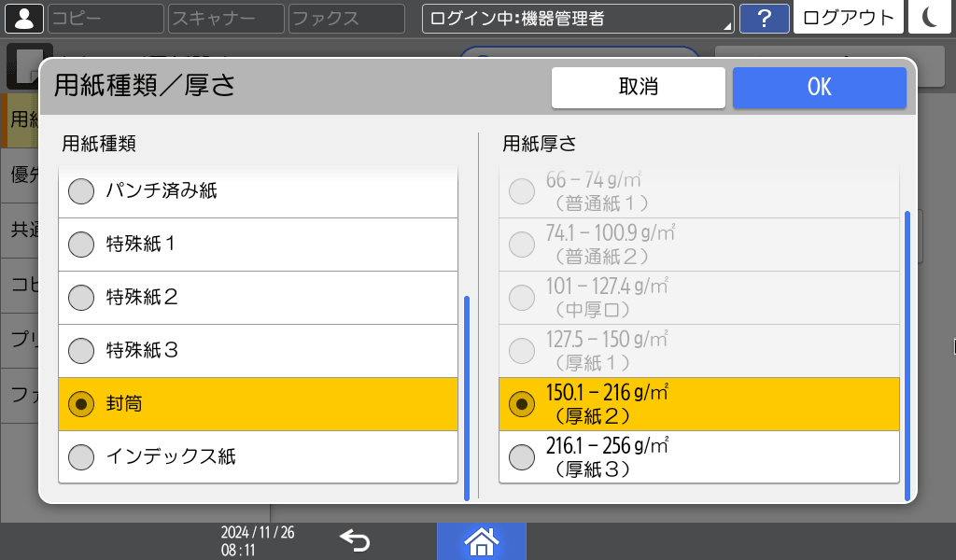Image resolution: width=956 pixels, height=560 pixels.
Task: Choose the 216.1–256 g/m² 厚紙３ thickness
Action: [x=698, y=457]
